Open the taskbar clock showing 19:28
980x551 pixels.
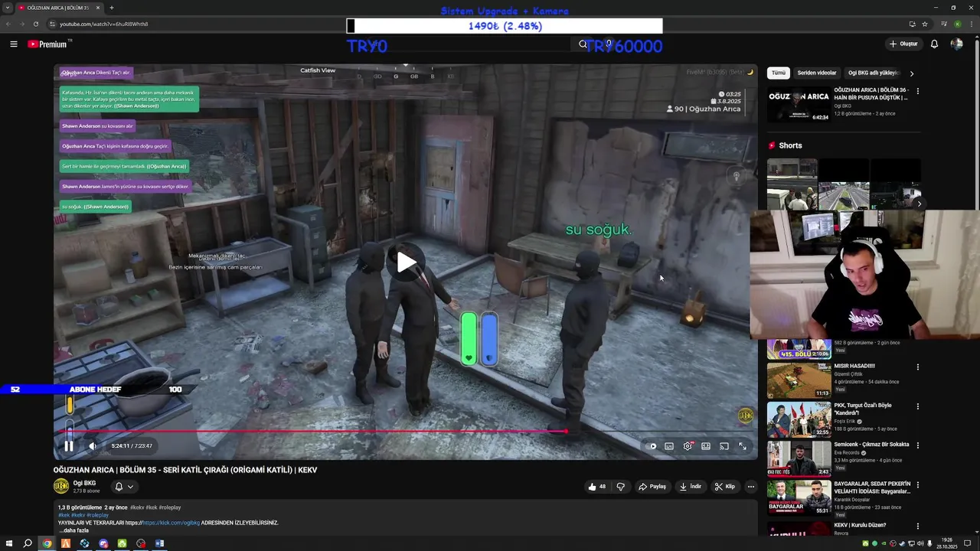(x=947, y=543)
